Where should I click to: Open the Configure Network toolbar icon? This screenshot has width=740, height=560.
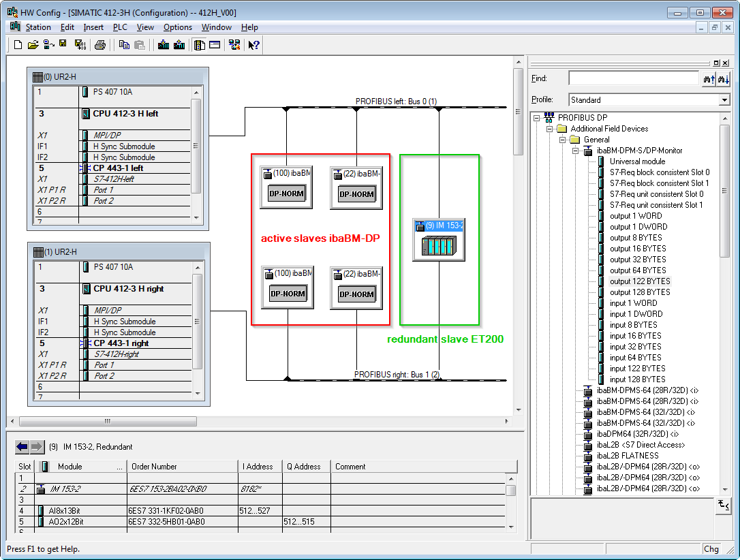(234, 45)
